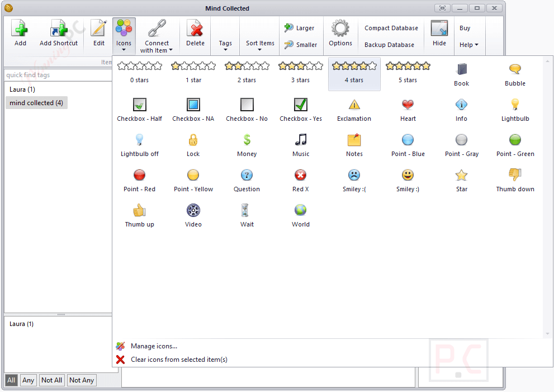Select the Point - Yellow icon
Image resolution: width=554 pixels, height=392 pixels.
click(x=193, y=180)
